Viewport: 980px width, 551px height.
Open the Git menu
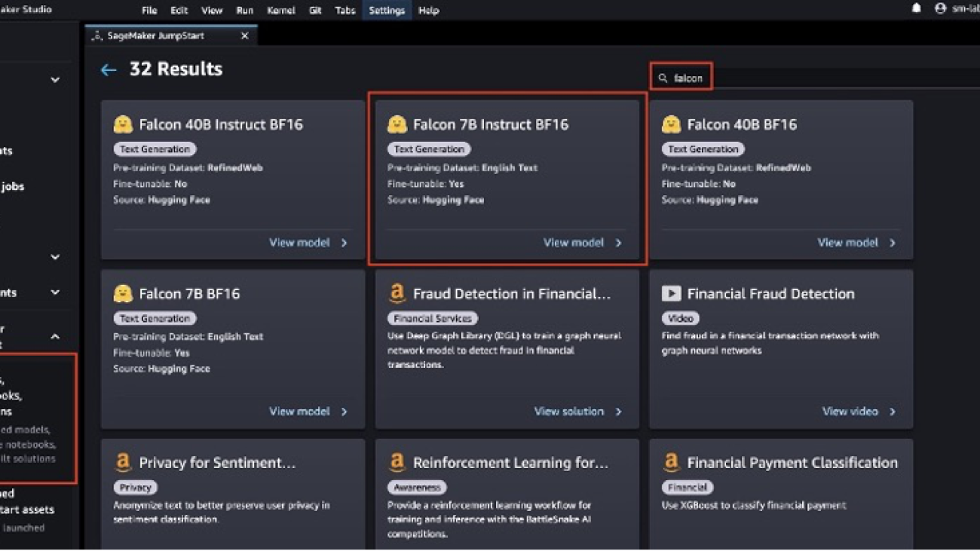[315, 11]
